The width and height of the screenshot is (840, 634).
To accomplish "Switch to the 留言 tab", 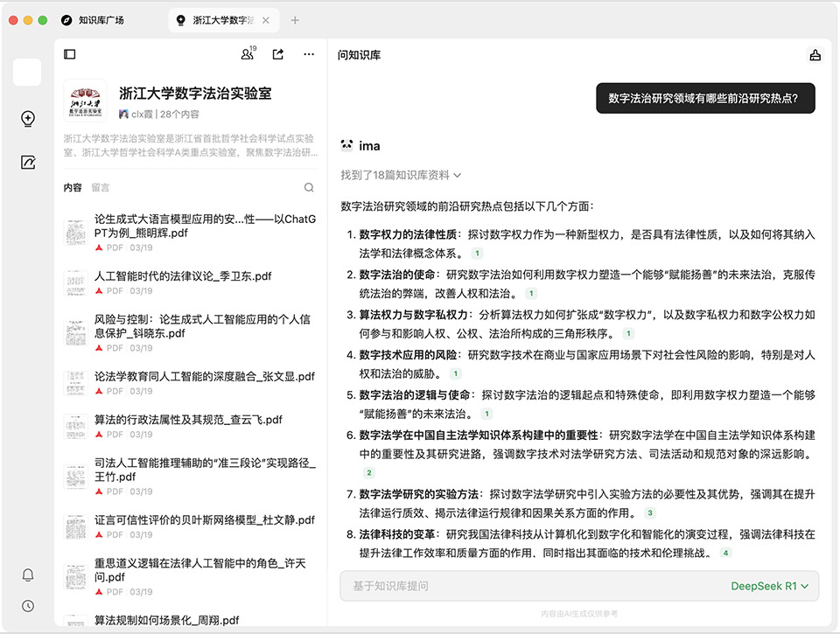I will click(x=101, y=187).
